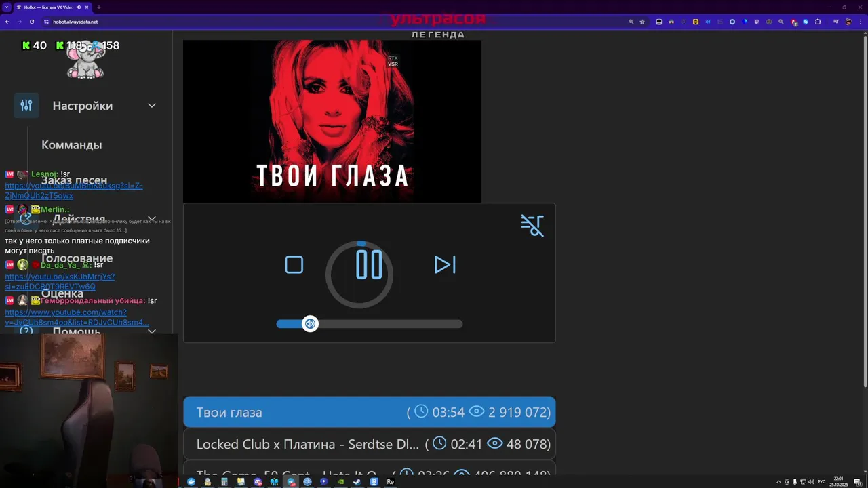Viewport: 868px width, 488px height.
Task: Show hidden system tray icons
Action: click(778, 482)
